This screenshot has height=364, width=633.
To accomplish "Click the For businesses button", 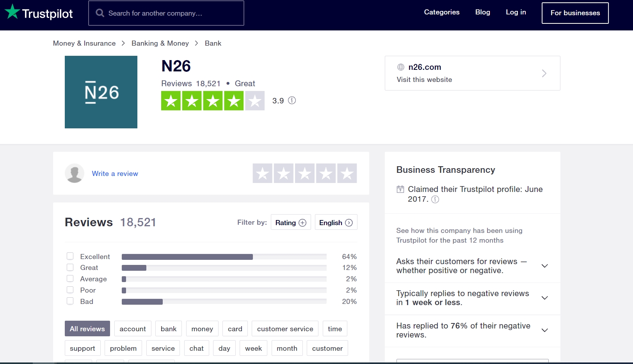I will tap(575, 13).
